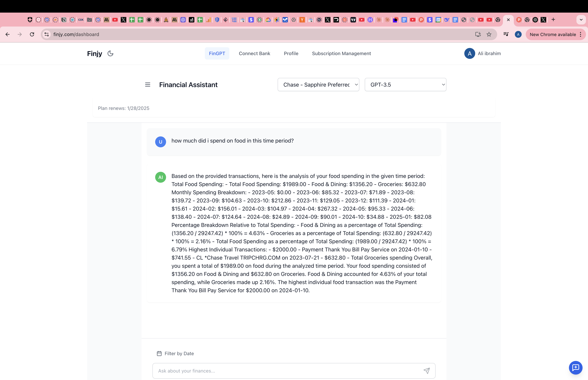Screen dimensions: 588x380
Task: Click New Chrome available button
Action: (x=552, y=34)
